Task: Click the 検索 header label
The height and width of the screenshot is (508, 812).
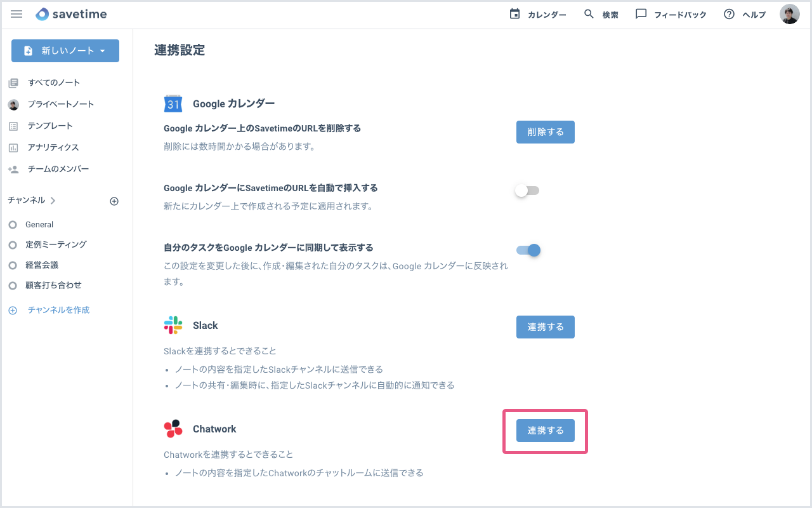Action: click(610, 15)
